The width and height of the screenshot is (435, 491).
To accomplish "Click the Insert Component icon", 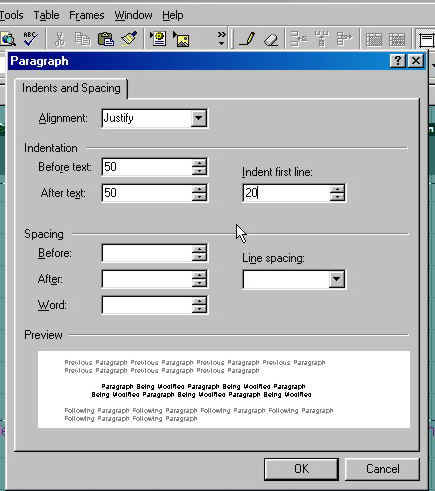I will pyautogui.click(x=158, y=39).
